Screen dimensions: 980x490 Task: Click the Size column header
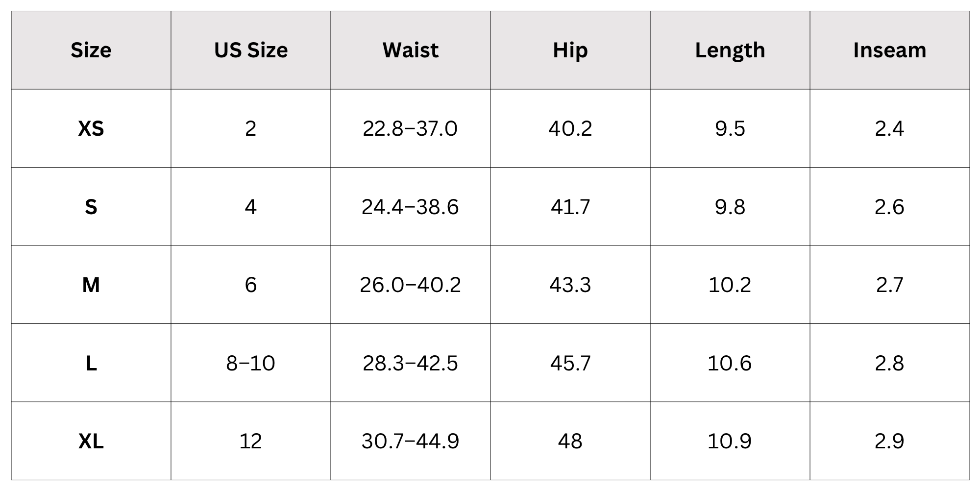tap(91, 50)
